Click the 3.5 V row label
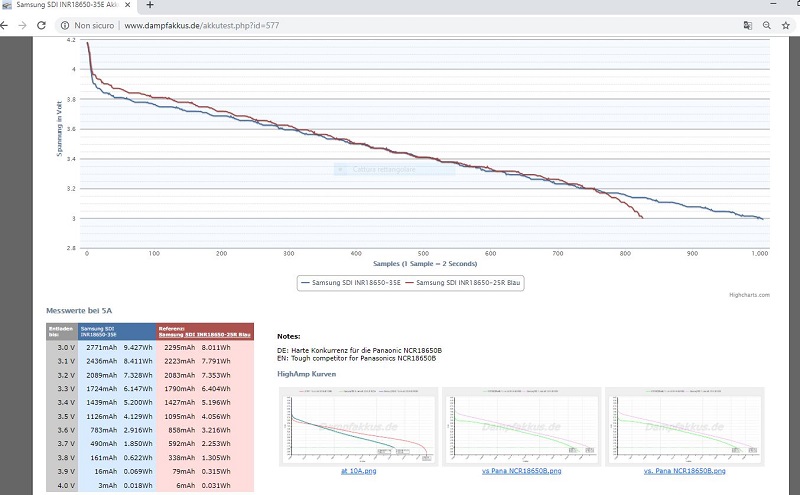This screenshot has height=495, width=800. pyautogui.click(x=66, y=416)
